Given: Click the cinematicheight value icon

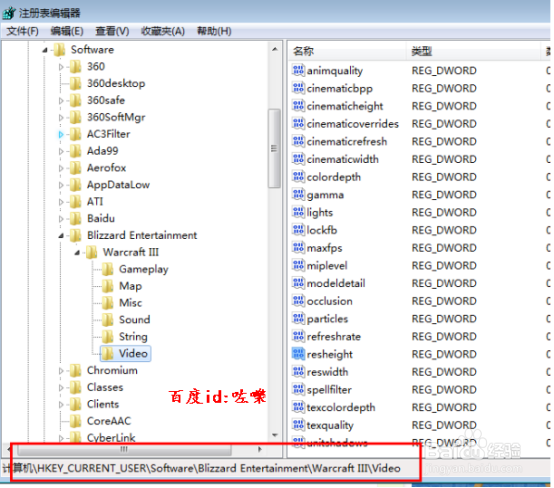Looking at the screenshot, I should tap(298, 106).
